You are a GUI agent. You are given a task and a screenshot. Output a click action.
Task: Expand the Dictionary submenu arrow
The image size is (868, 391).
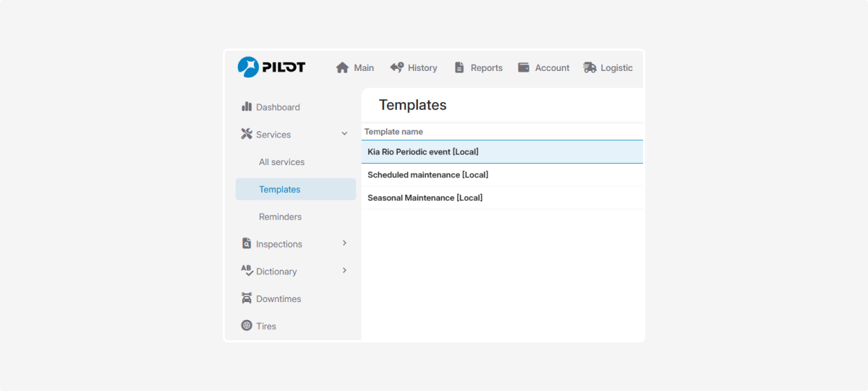click(x=344, y=271)
